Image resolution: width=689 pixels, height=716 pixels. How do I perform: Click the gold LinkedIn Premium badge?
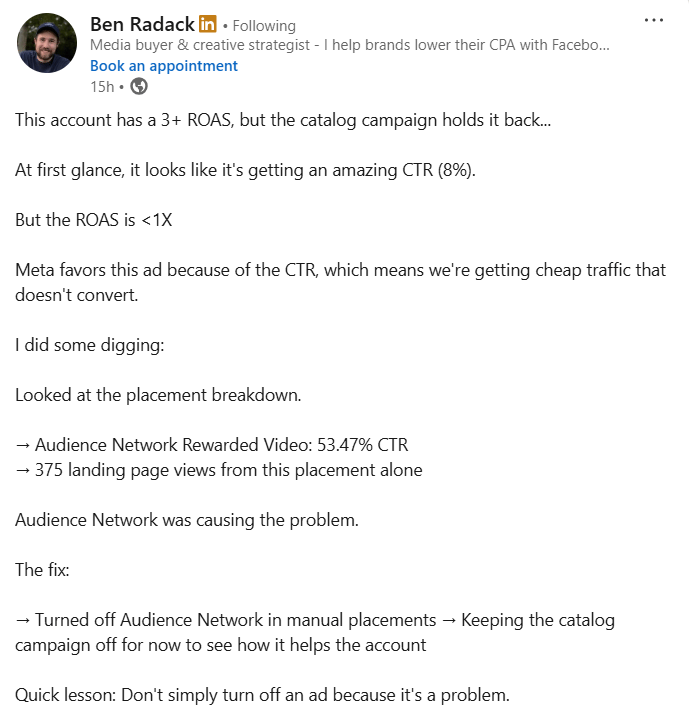coord(207,24)
